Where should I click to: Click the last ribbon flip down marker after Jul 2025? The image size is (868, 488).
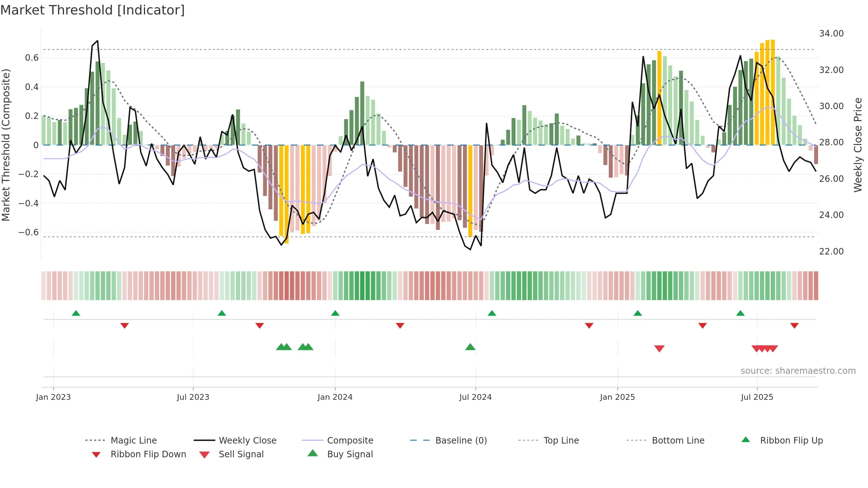click(x=795, y=326)
